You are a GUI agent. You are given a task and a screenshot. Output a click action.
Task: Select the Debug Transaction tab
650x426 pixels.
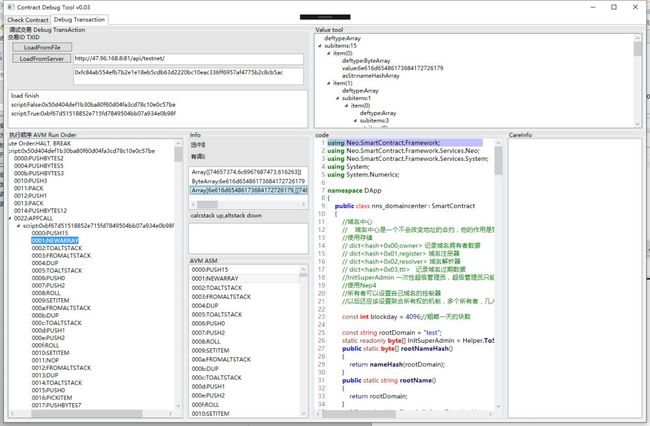(x=79, y=19)
